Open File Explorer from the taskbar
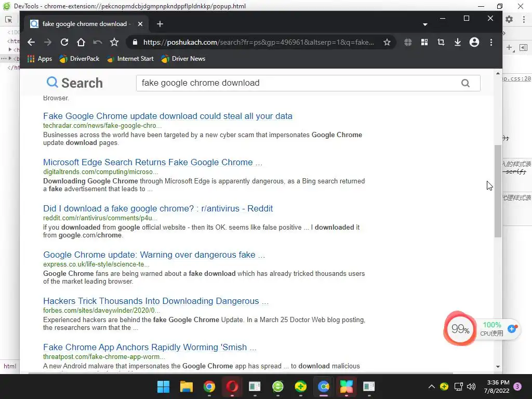 tap(187, 387)
